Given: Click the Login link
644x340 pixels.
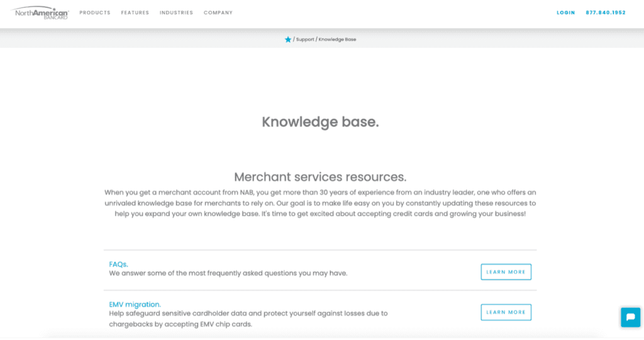Looking at the screenshot, I should click(x=565, y=13).
